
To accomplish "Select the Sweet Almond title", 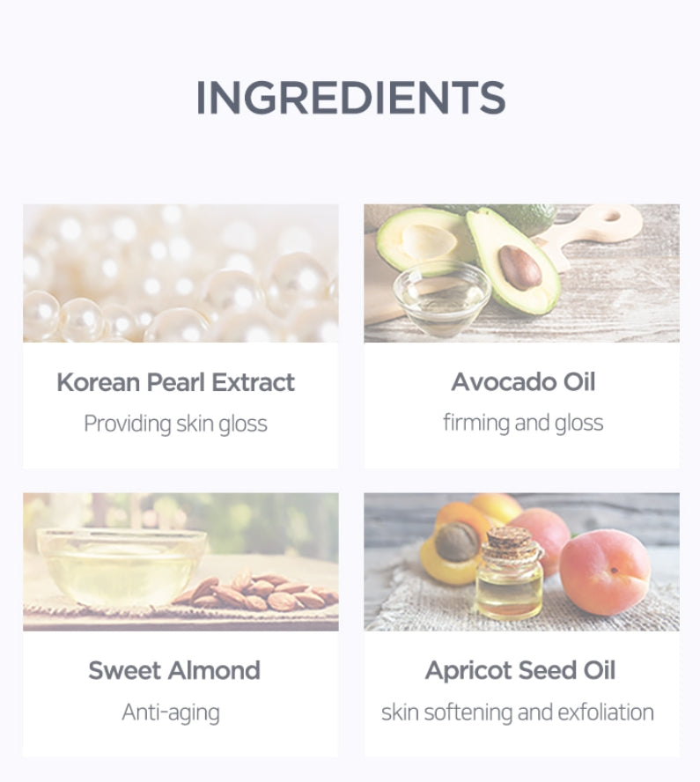I will [x=174, y=670].
